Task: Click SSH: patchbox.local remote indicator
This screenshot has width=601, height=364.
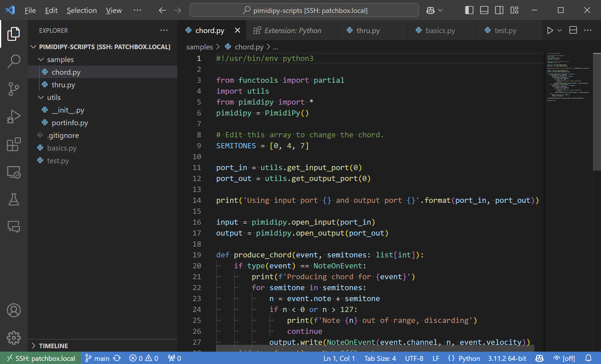Action: [x=41, y=358]
